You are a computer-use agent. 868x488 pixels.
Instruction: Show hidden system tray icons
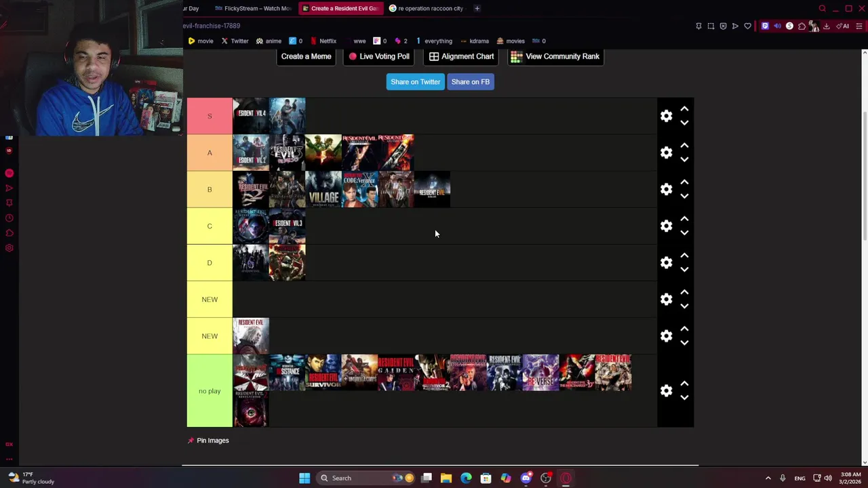point(768,478)
